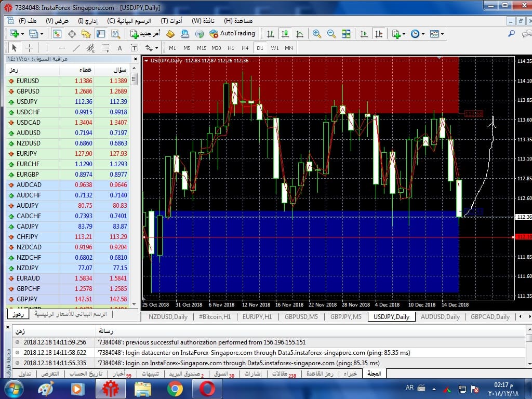Toggle chart shift from right edge
This screenshot has height=399, width=532.
point(379,34)
